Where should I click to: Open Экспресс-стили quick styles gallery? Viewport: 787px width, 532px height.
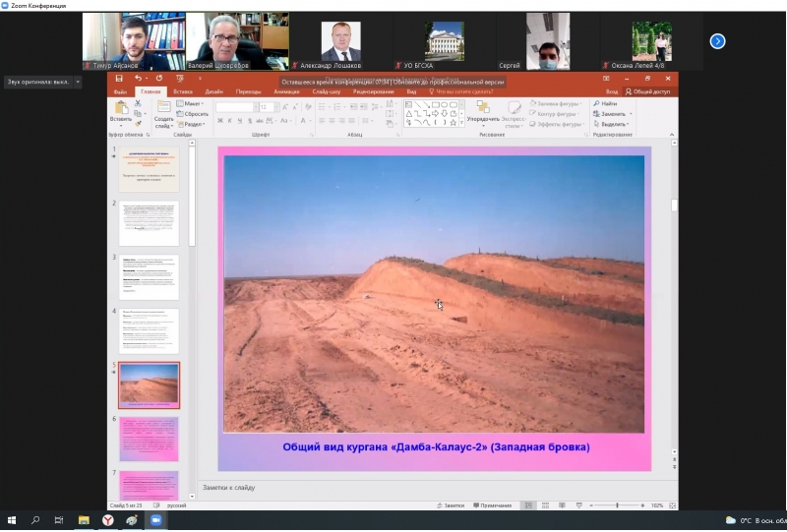[x=514, y=114]
